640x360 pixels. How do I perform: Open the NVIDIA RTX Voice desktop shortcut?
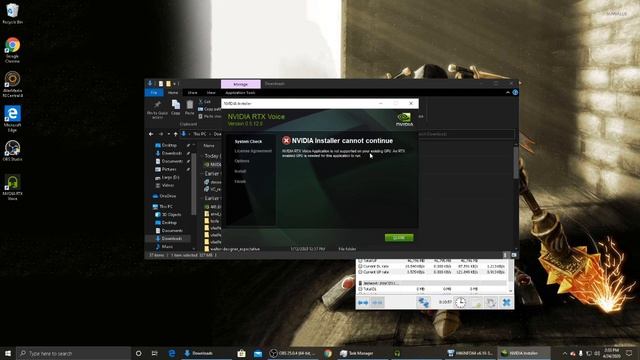[12, 188]
